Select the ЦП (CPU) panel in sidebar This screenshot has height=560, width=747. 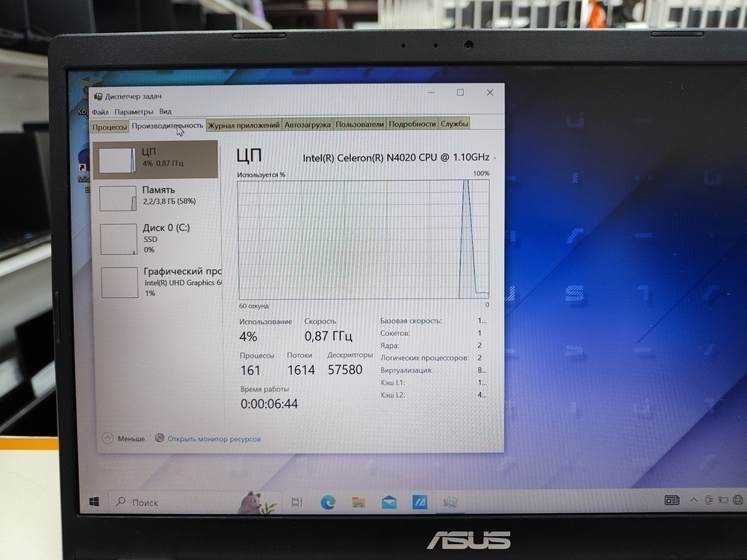[157, 159]
